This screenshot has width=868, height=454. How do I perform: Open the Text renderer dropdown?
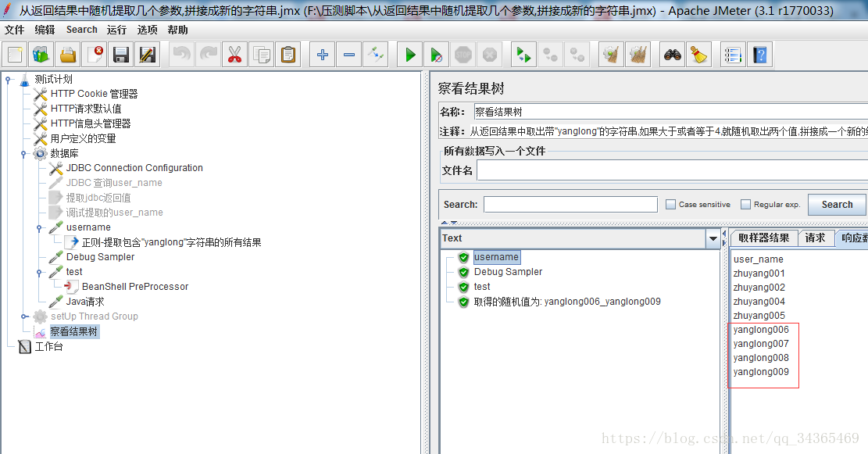[713, 238]
